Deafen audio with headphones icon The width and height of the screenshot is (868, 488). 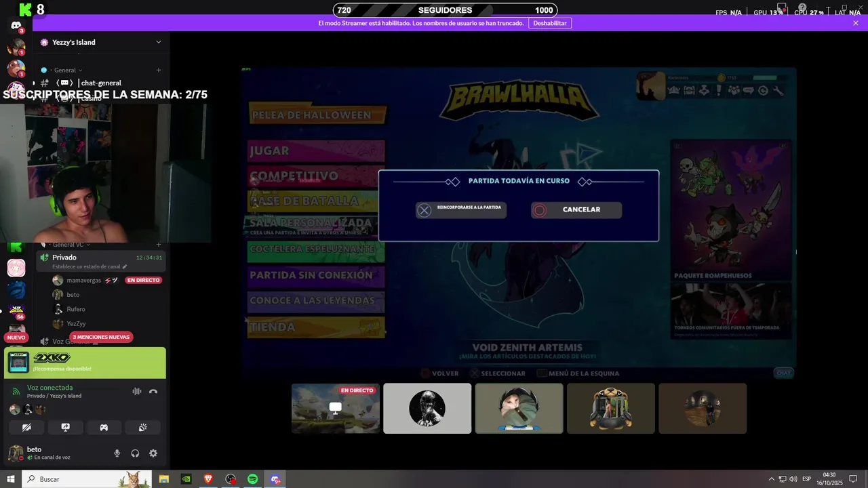click(135, 453)
